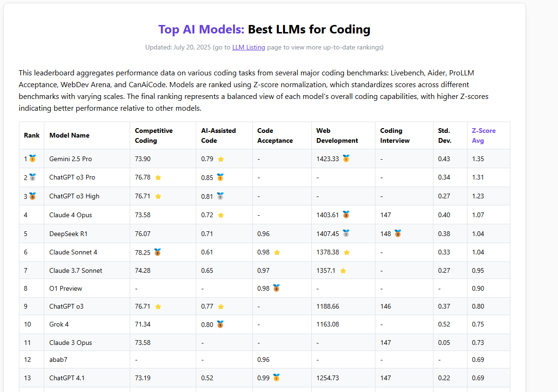The height and width of the screenshot is (392, 558).
Task: Click the medal next to DeepSeek R1's 148 score
Action: [398, 234]
